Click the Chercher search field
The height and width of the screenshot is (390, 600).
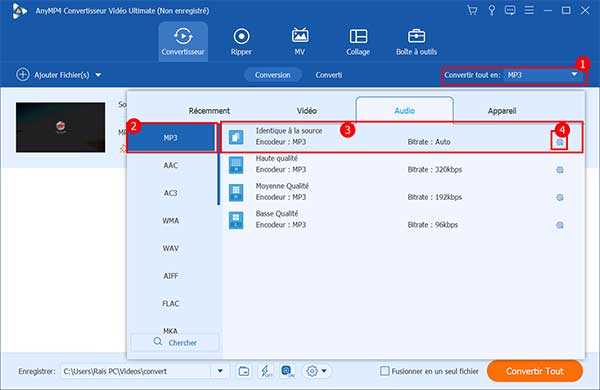pyautogui.click(x=175, y=342)
